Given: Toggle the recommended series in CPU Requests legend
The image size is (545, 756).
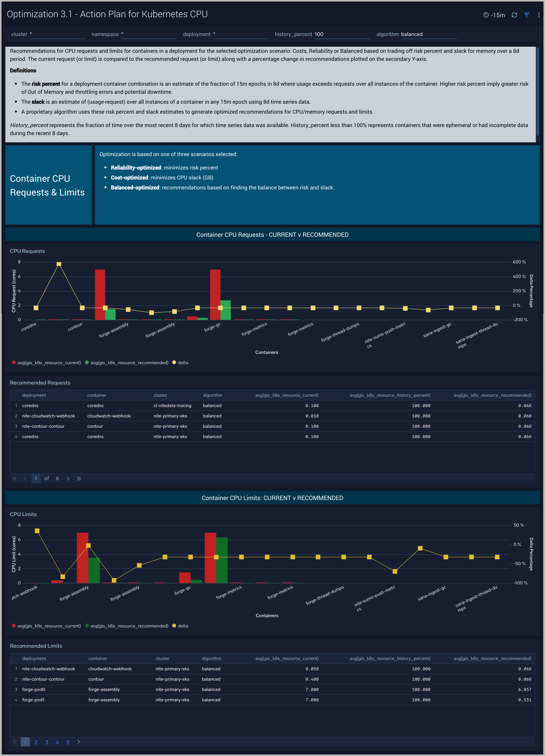Looking at the screenshot, I should (x=126, y=363).
